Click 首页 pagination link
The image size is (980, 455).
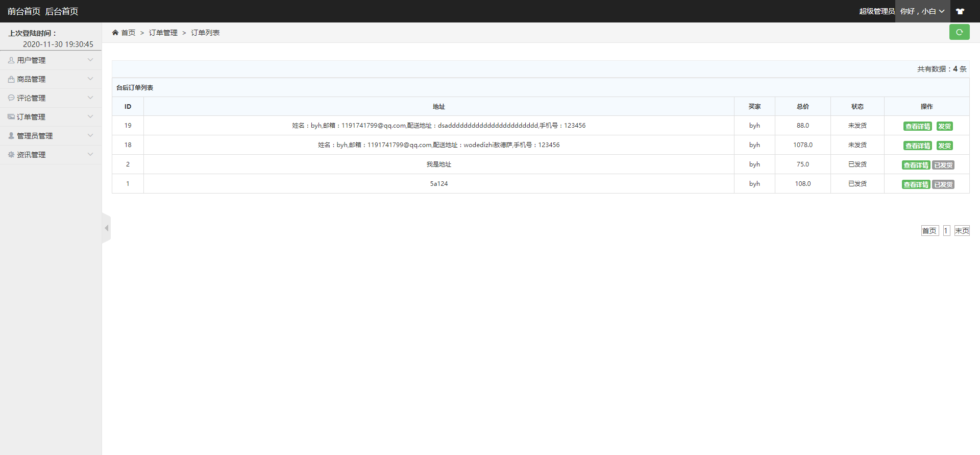click(929, 231)
